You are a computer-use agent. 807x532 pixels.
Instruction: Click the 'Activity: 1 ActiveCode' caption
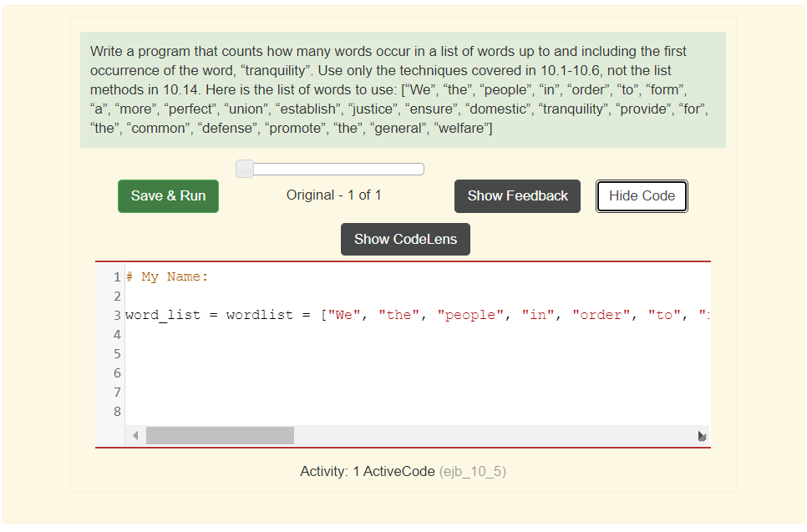tap(368, 471)
